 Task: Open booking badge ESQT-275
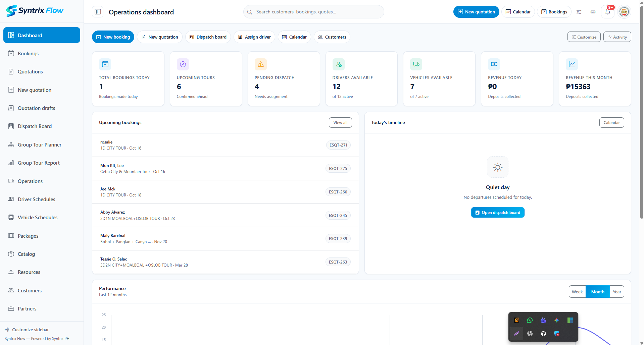(338, 169)
